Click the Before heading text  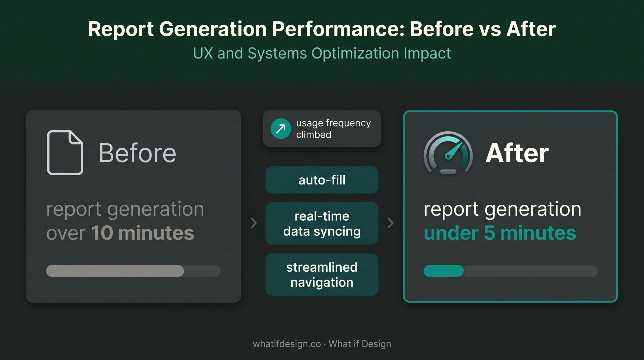pos(137,153)
